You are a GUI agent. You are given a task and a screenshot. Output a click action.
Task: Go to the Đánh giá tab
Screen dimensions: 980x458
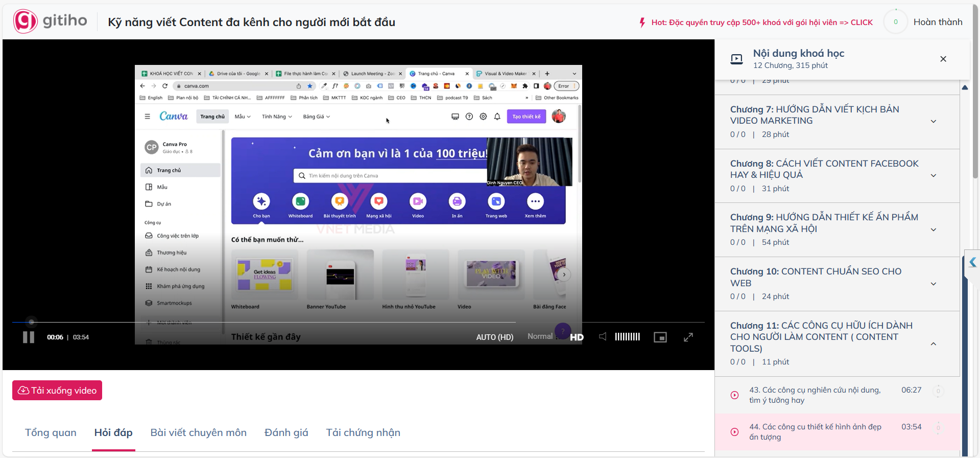[286, 432]
